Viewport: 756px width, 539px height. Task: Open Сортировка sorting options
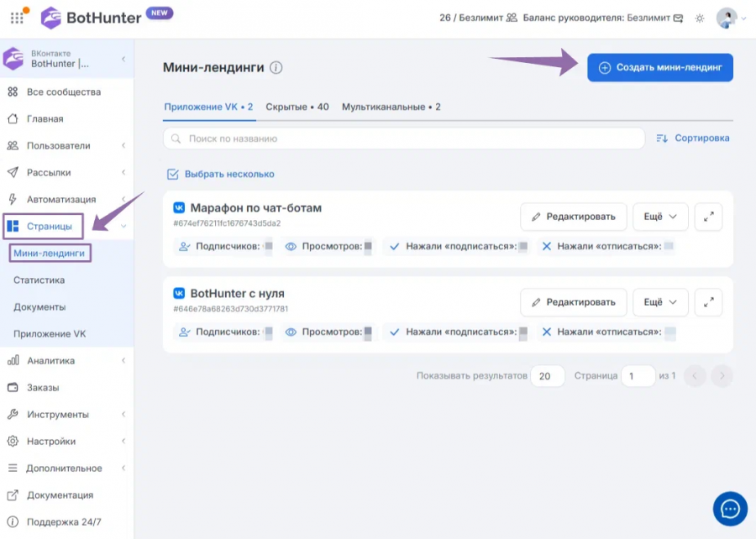[693, 139]
